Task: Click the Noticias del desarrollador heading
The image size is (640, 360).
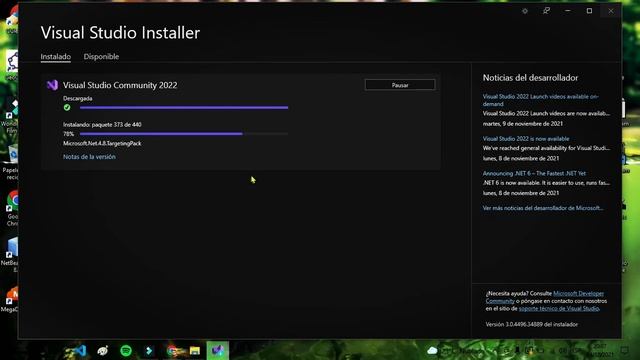Action: pos(530,78)
